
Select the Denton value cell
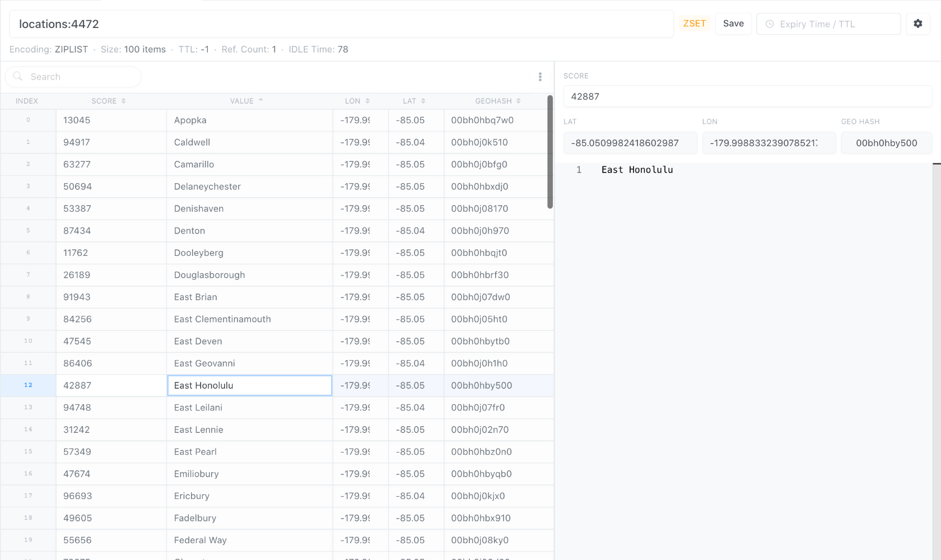[x=249, y=231]
